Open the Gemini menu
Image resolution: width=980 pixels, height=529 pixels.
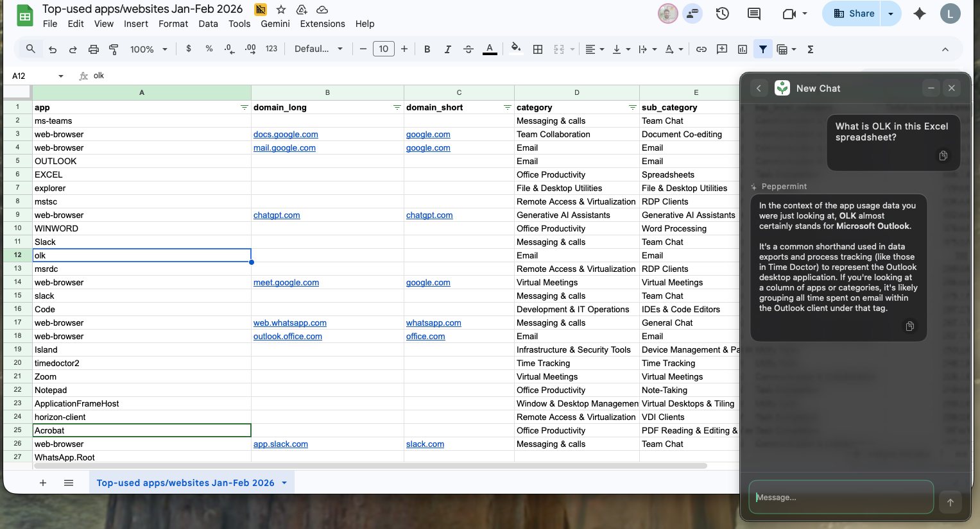tap(275, 24)
